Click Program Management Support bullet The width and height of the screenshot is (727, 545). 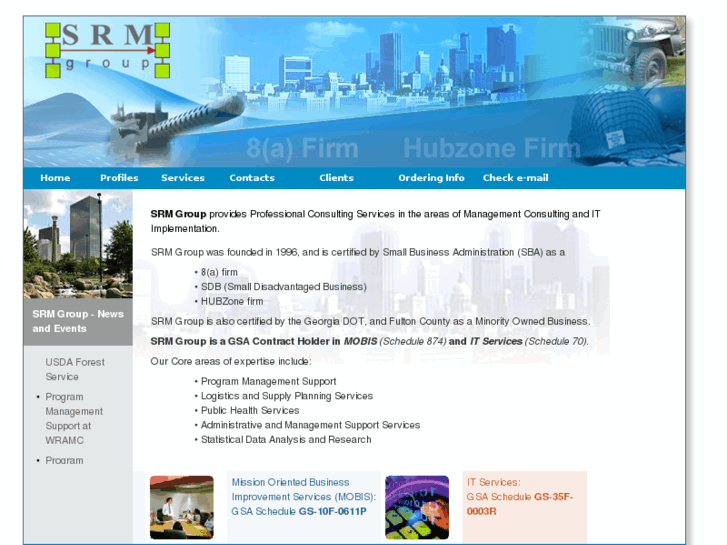tap(268, 381)
